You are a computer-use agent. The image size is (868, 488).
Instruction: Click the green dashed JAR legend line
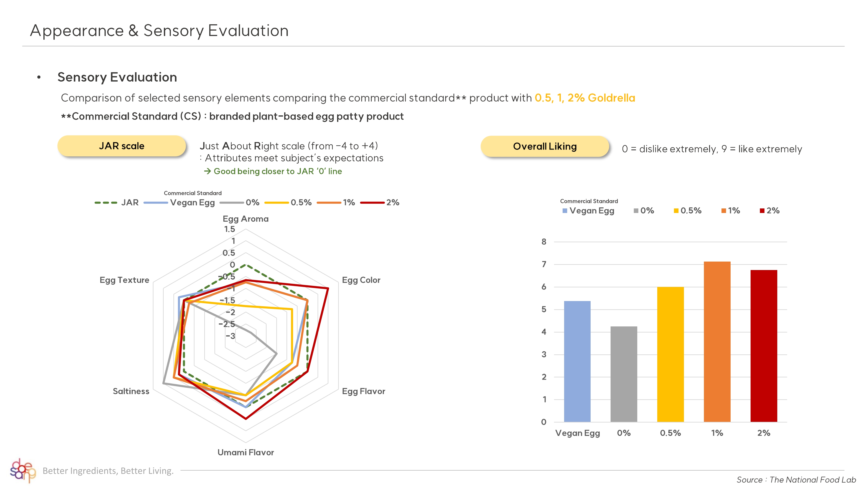point(106,203)
